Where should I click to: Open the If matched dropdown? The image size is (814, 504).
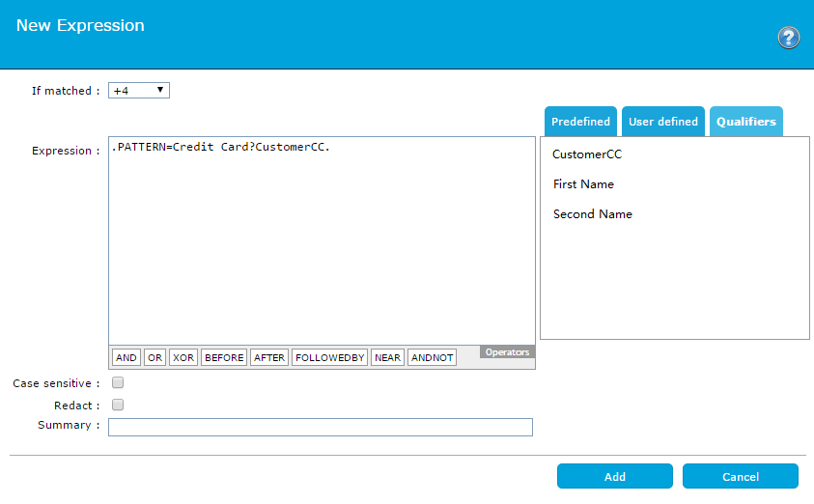(139, 91)
